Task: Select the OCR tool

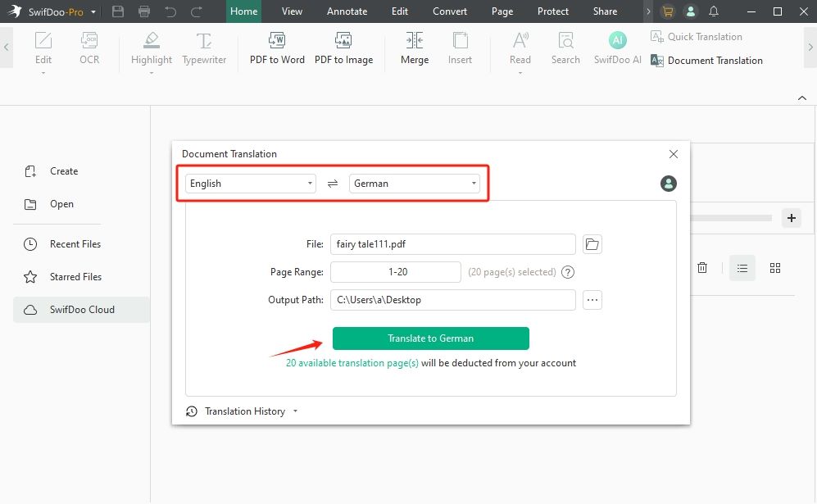Action: [x=89, y=48]
